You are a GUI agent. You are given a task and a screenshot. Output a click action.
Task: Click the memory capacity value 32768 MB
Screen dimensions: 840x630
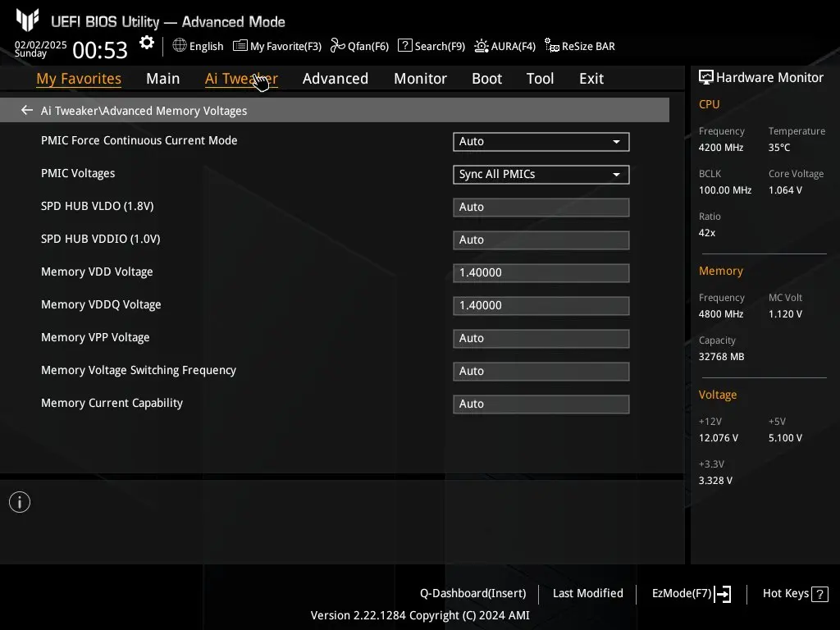coord(722,357)
